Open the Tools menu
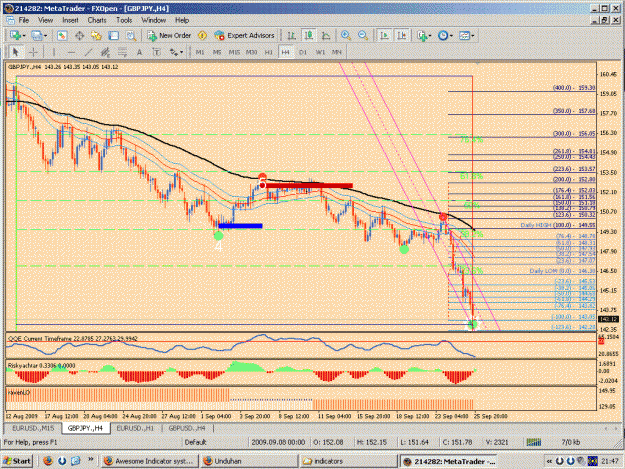The height and width of the screenshot is (469, 625). coord(124,20)
